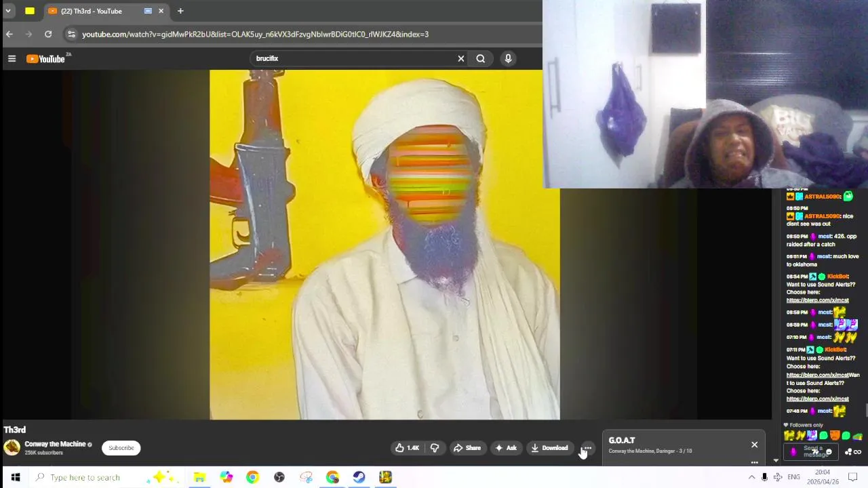The image size is (868, 488).
Task: Click the chat panel scroll down arrow
Action: coord(776,461)
